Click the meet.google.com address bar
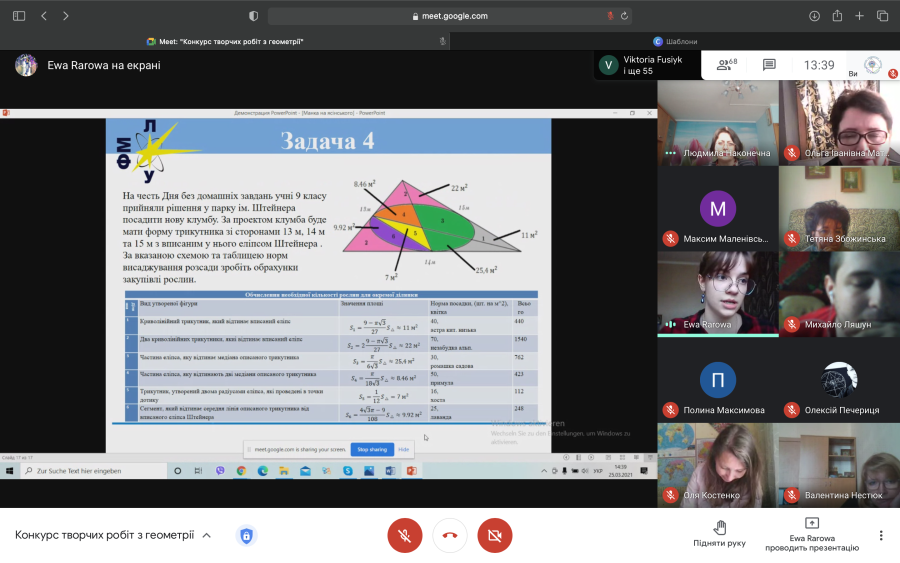Image resolution: width=900 pixels, height=563 pixels. click(450, 16)
